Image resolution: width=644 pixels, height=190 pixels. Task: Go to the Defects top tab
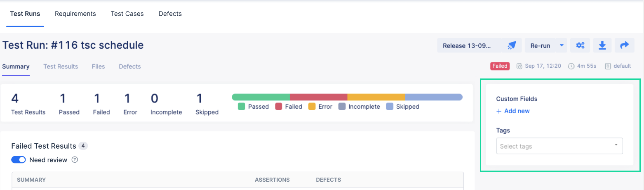point(170,14)
